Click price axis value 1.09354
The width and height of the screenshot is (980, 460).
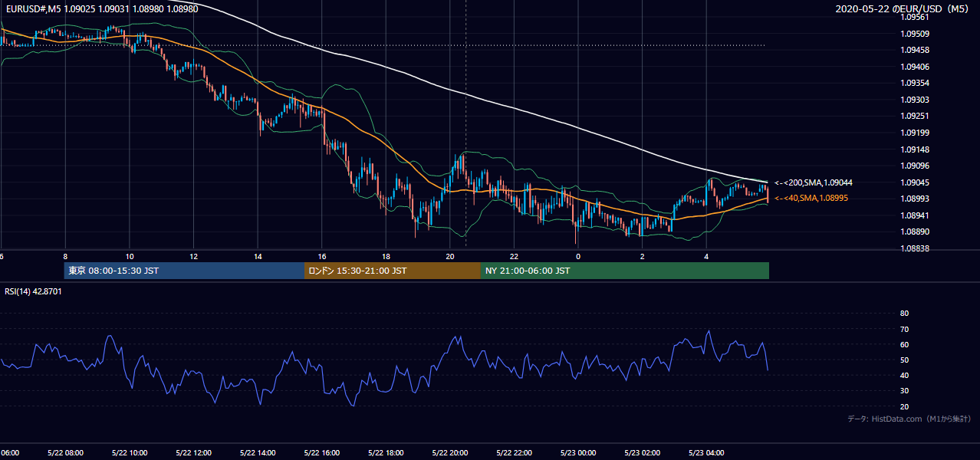pyautogui.click(x=914, y=83)
